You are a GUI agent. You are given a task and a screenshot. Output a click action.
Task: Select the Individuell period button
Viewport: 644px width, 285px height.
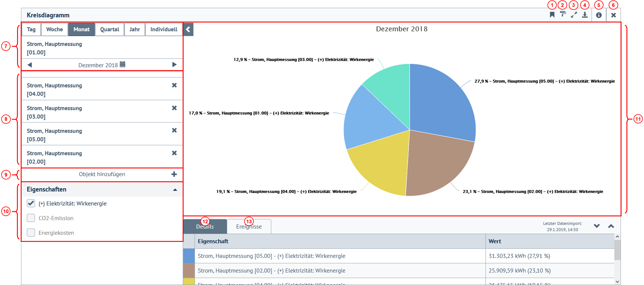click(164, 29)
